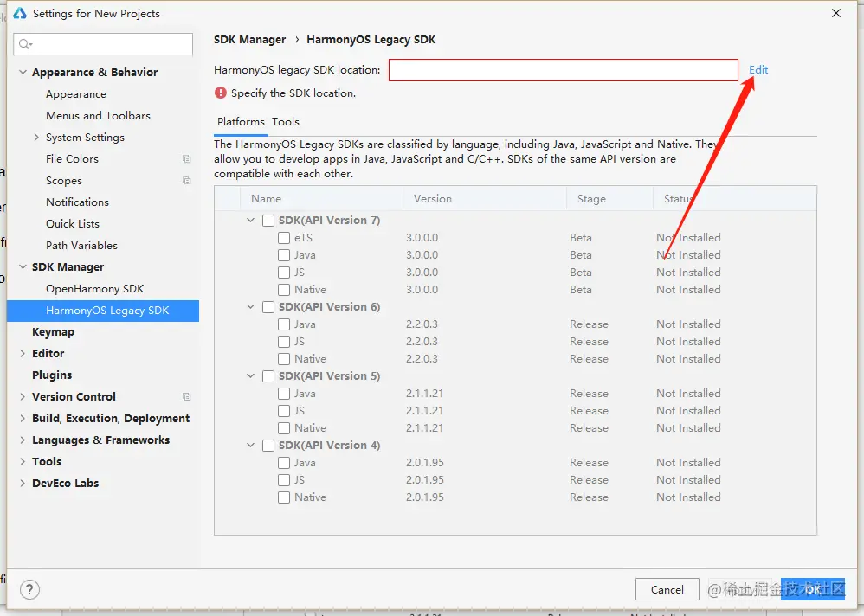The width and height of the screenshot is (864, 616).
Task: Collapse the SDK(API Version 4) group
Action: coord(251,445)
